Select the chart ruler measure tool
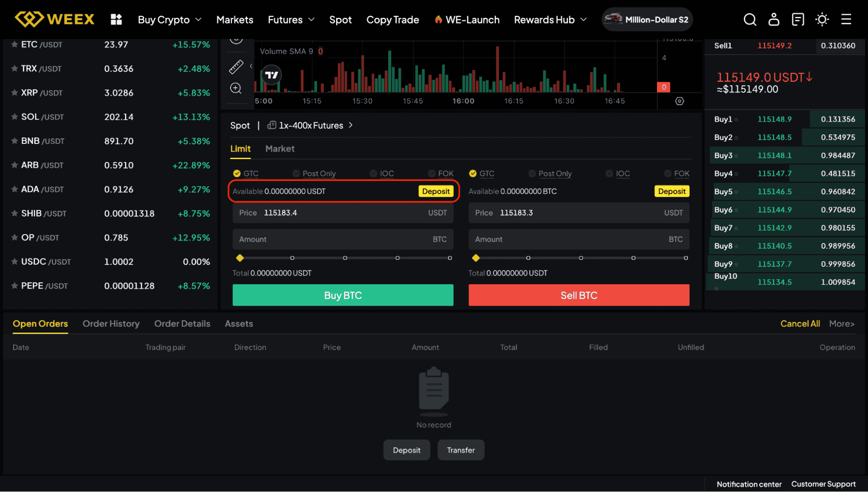This screenshot has height=492, width=868. [x=236, y=66]
